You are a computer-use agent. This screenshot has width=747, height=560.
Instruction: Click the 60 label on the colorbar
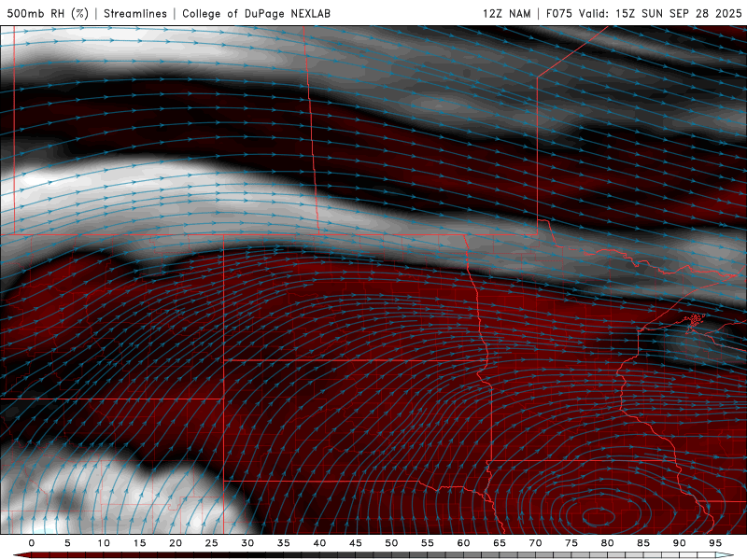[463, 543]
